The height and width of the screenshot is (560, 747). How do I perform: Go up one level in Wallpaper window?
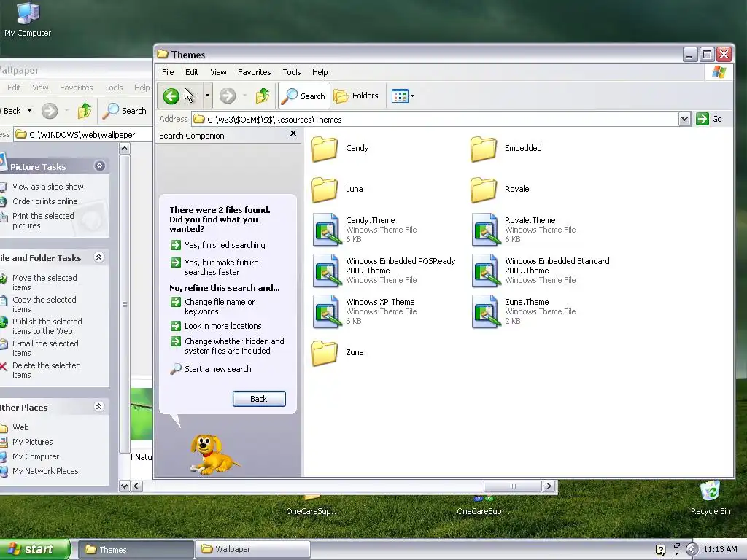(x=85, y=111)
